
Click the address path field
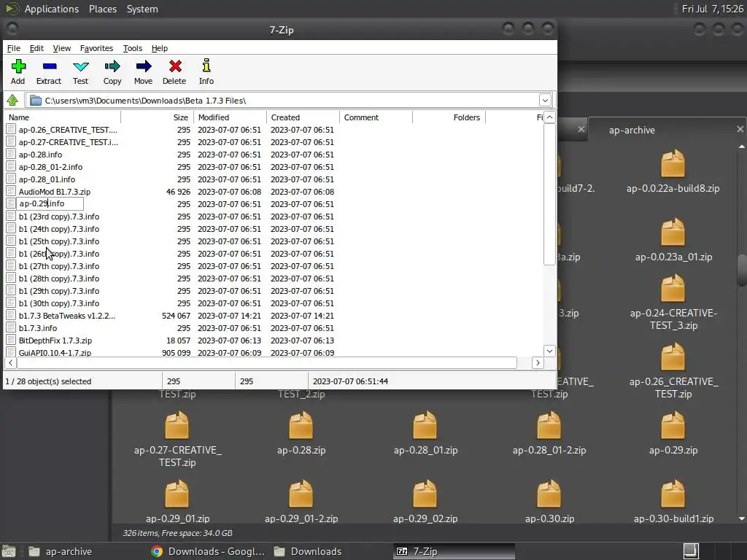coord(284,101)
